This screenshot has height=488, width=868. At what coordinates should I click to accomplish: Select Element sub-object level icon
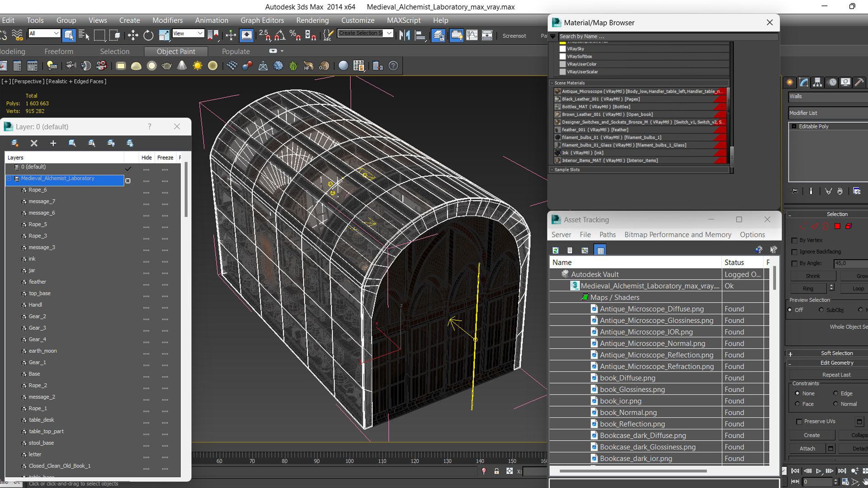[x=849, y=226]
